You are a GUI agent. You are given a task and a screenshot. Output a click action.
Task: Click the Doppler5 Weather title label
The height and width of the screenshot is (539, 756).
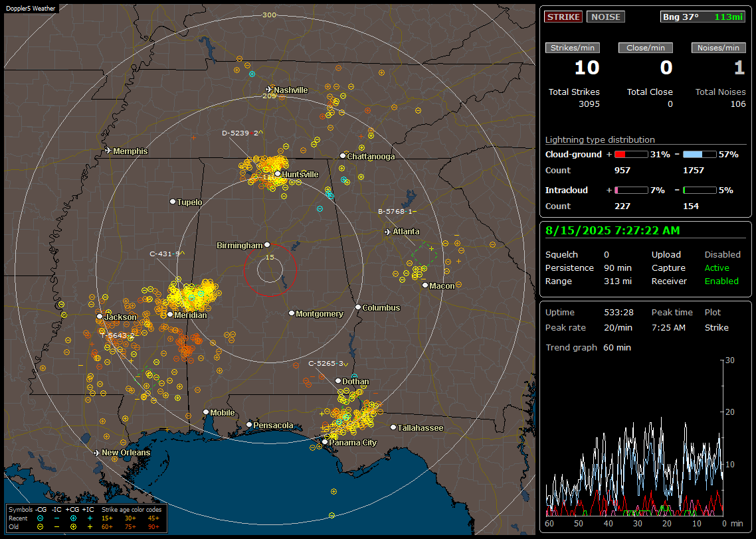click(x=31, y=9)
